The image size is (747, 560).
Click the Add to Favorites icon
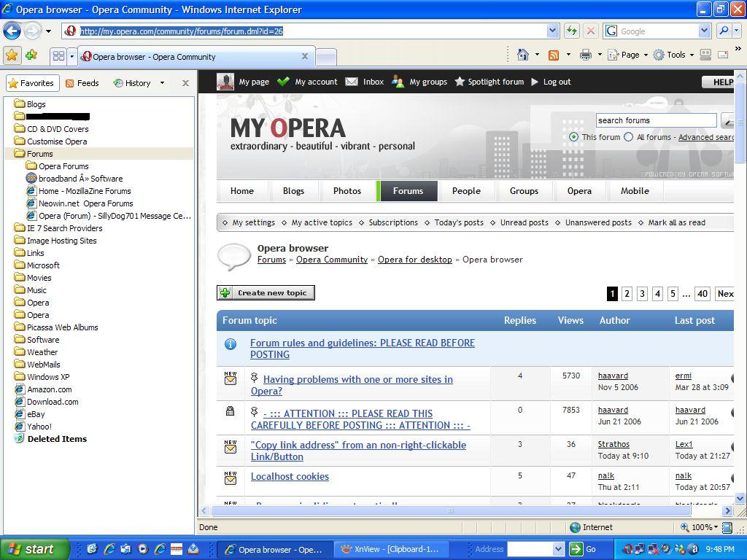click(31, 55)
